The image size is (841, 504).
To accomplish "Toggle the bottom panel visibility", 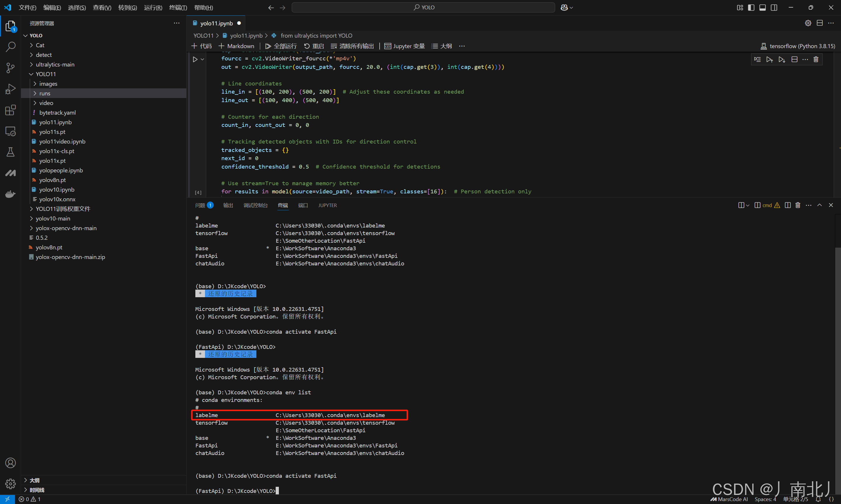I will tap(762, 8).
